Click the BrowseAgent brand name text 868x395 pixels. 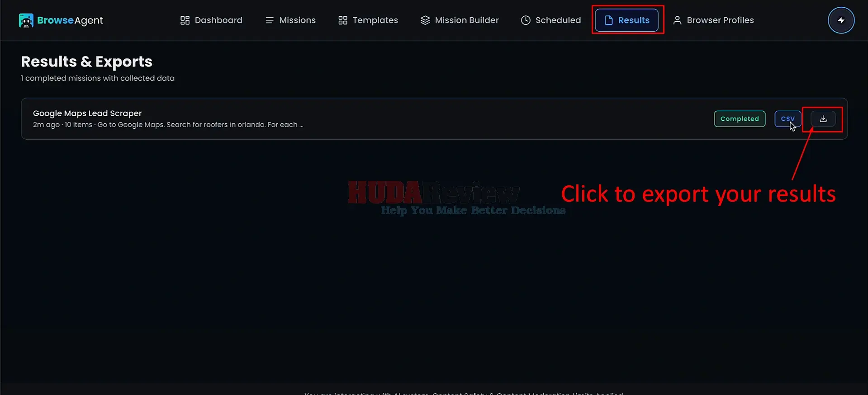(x=70, y=20)
